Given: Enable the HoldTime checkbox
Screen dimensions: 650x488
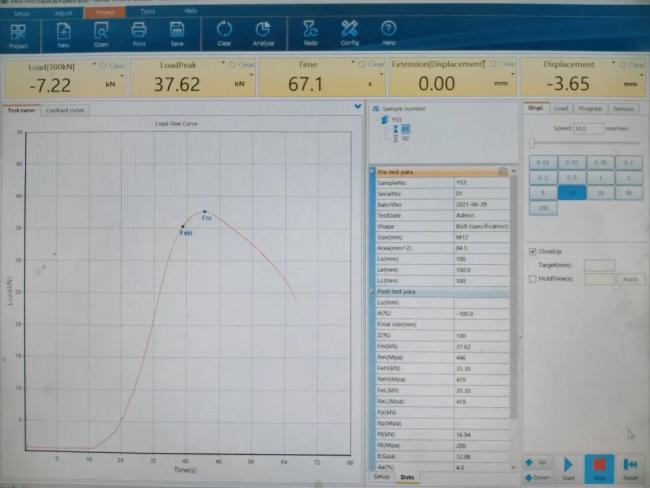Looking at the screenshot, I should (533, 279).
